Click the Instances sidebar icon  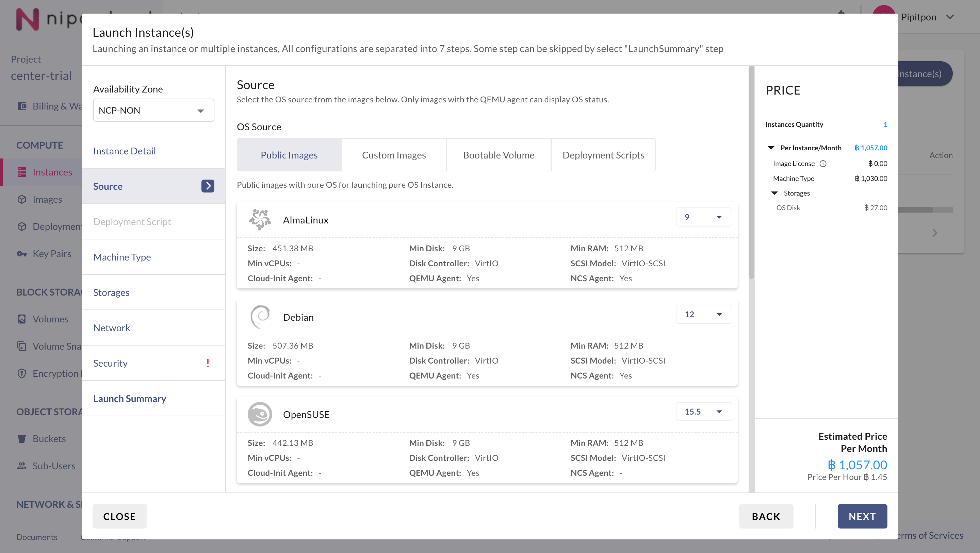click(x=22, y=172)
